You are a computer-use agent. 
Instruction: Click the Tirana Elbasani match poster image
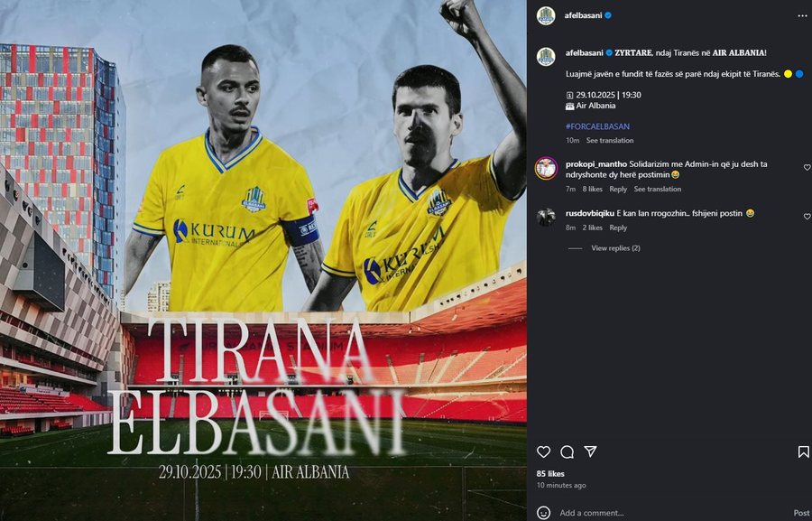(263, 260)
